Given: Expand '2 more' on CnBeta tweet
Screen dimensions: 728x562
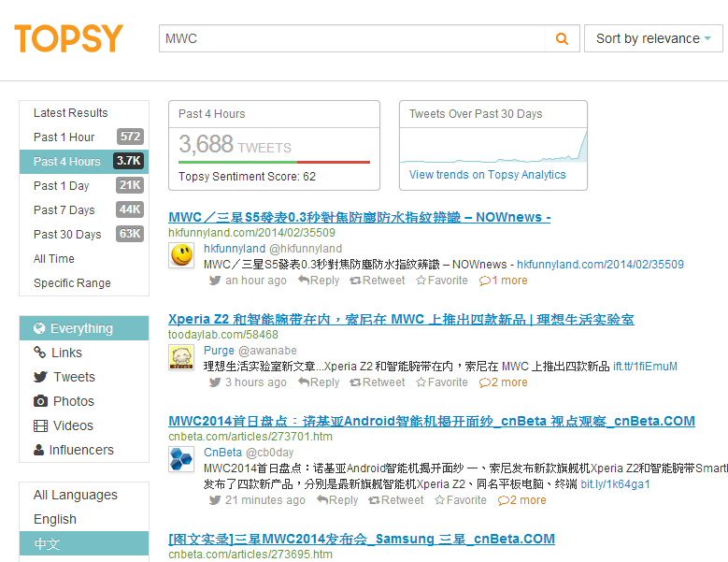Looking at the screenshot, I should [521, 500].
